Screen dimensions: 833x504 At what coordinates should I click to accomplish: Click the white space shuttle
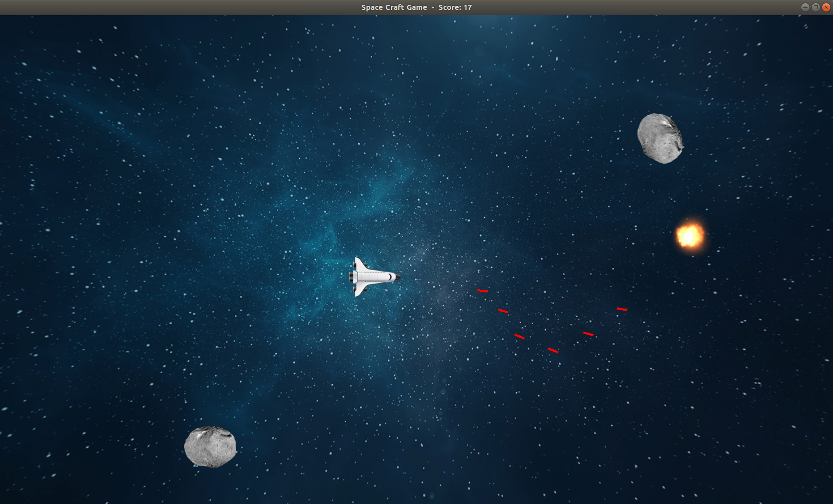pyautogui.click(x=375, y=277)
